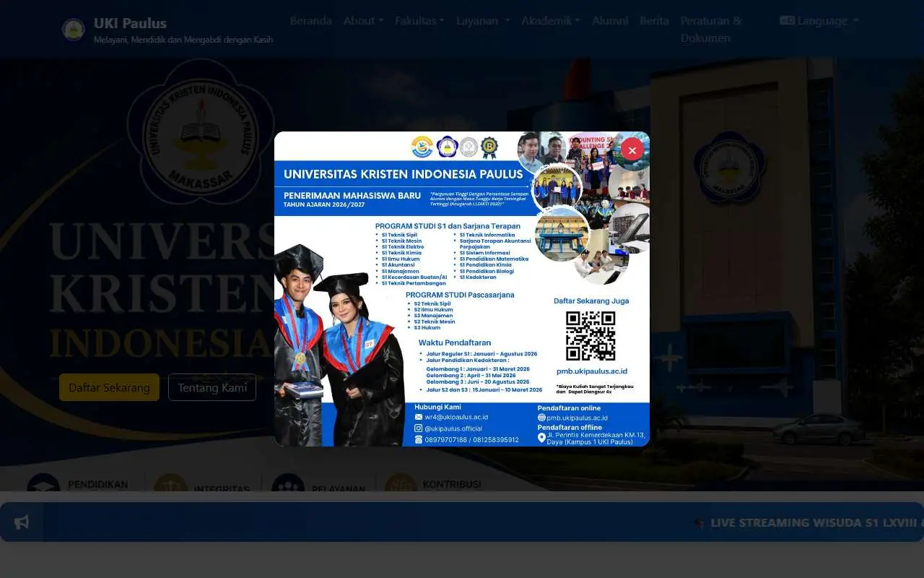Click the PENDIDIKAN label text
This screenshot has width=924, height=578.
coord(97,484)
